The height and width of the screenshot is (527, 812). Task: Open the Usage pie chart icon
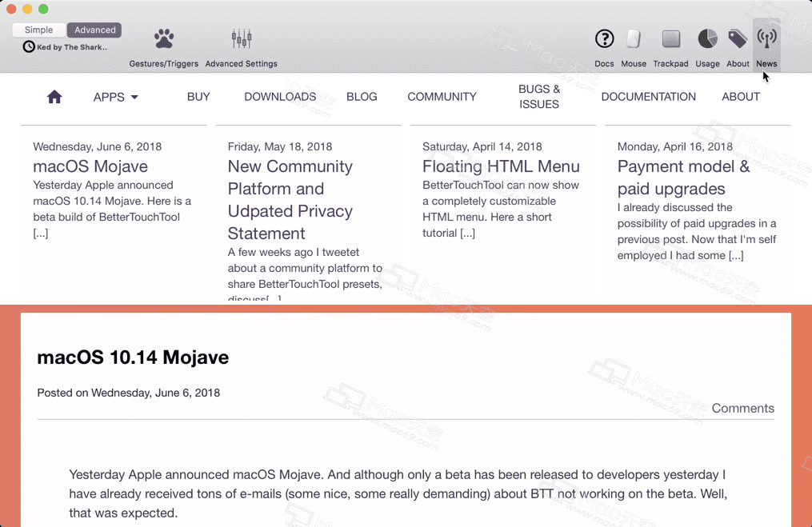click(707, 38)
